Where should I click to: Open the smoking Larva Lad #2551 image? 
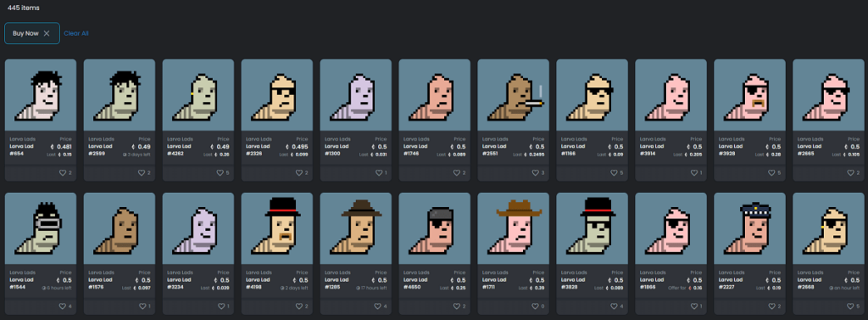pyautogui.click(x=513, y=95)
